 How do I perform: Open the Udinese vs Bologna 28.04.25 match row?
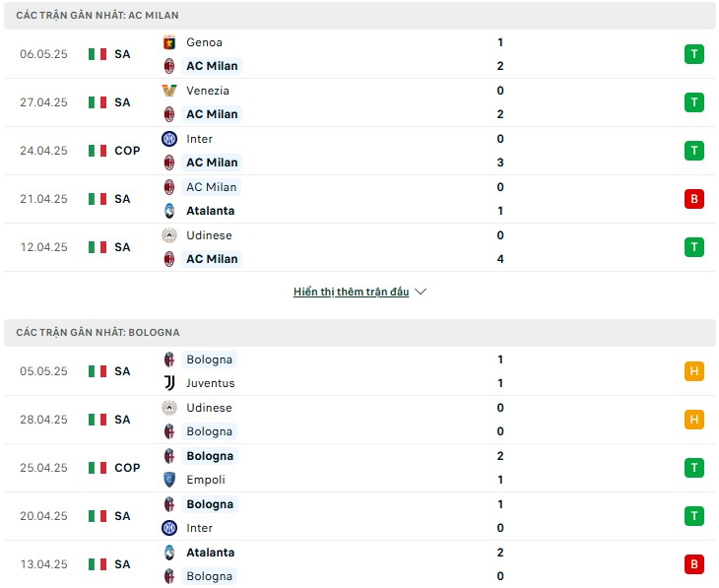(359, 420)
